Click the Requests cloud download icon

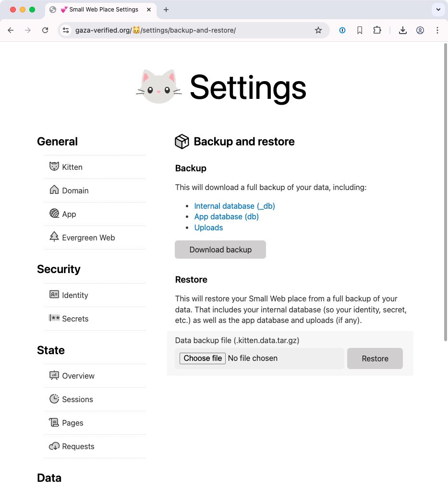(x=54, y=446)
